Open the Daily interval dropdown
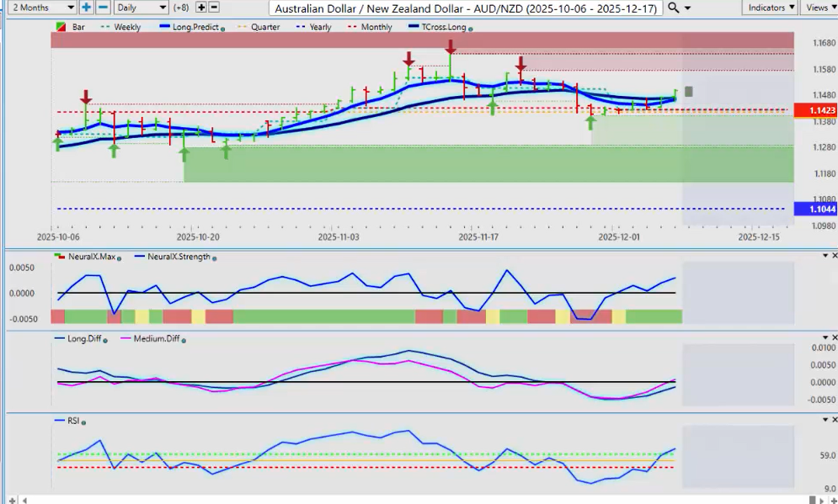This screenshot has height=504, width=838. click(140, 8)
